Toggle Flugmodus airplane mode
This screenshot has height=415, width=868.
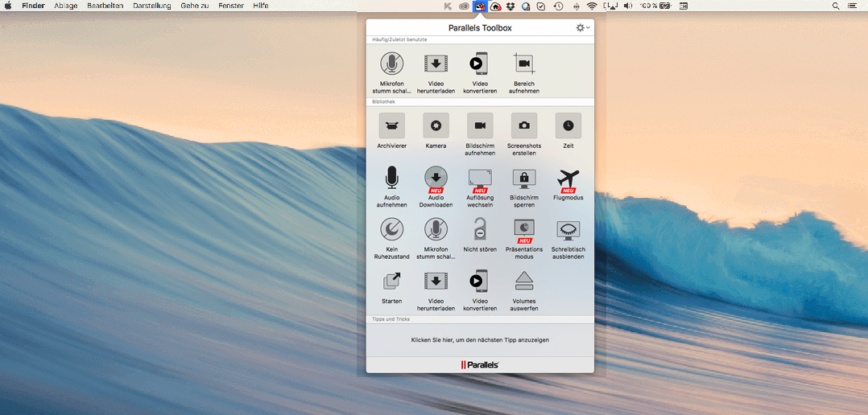[568, 178]
